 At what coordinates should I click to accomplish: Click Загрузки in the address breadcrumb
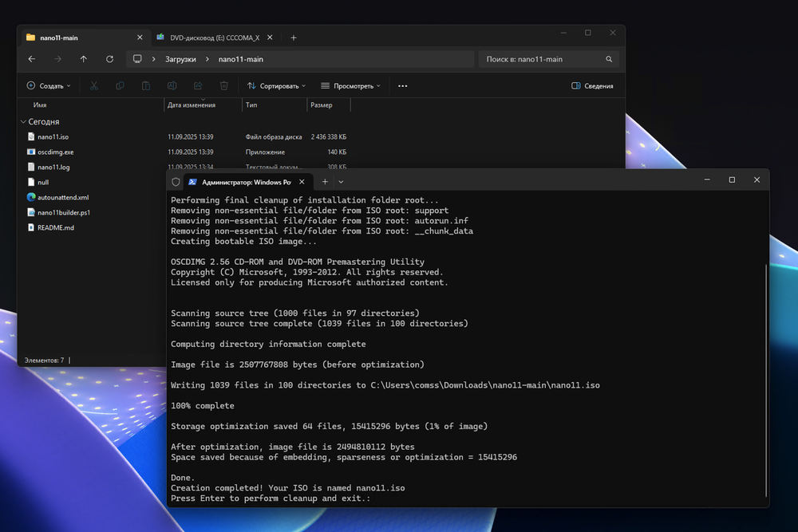point(180,59)
